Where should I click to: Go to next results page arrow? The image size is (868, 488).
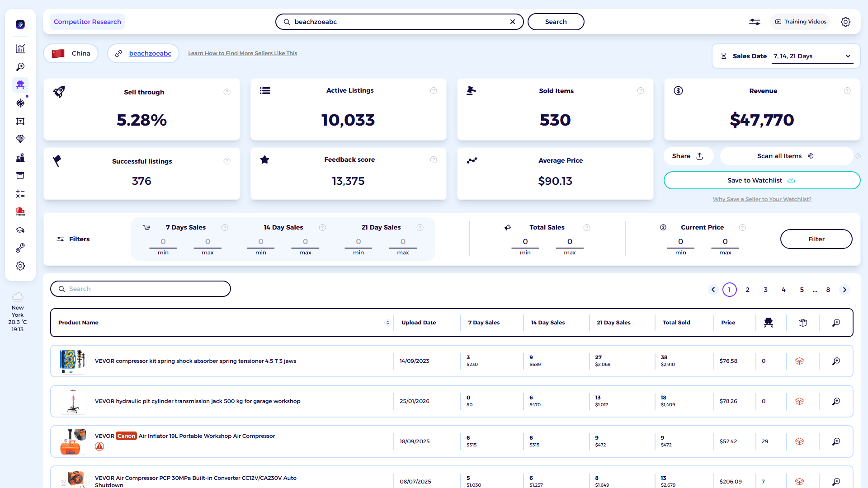844,290
